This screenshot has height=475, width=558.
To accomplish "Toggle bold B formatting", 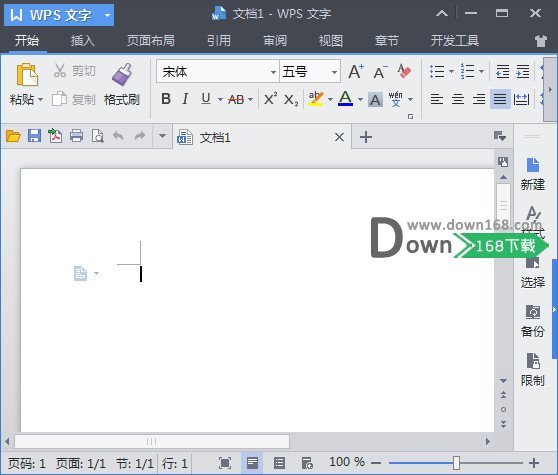I will pos(166,99).
